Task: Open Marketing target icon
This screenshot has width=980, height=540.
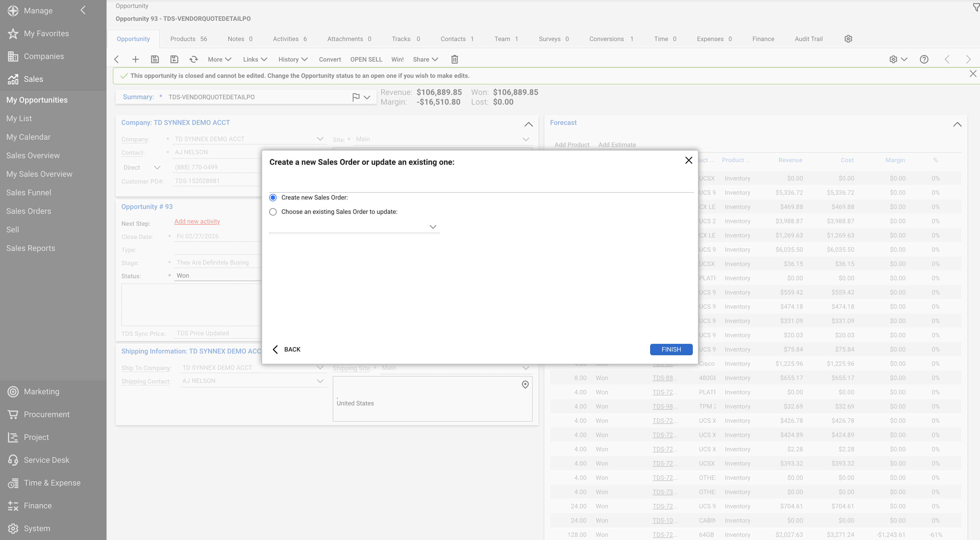Action: pyautogui.click(x=13, y=391)
